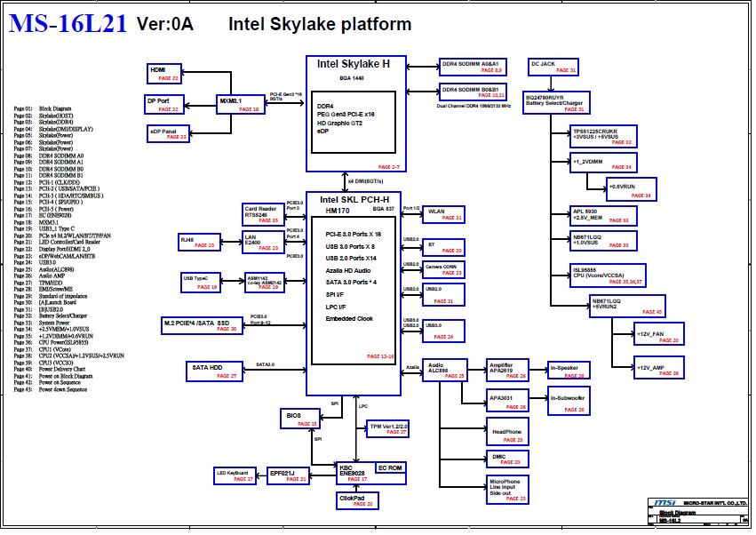
Task: Click the "DC JACK" block
Action: point(553,67)
